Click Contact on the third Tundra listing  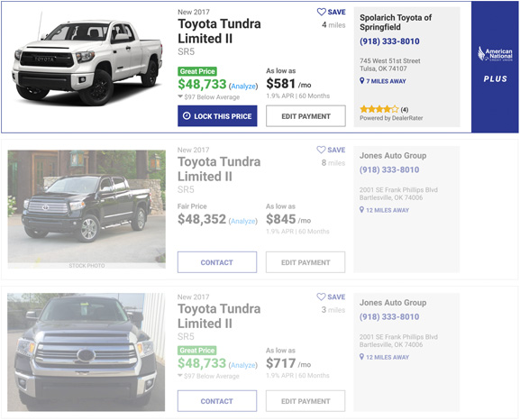[217, 401]
